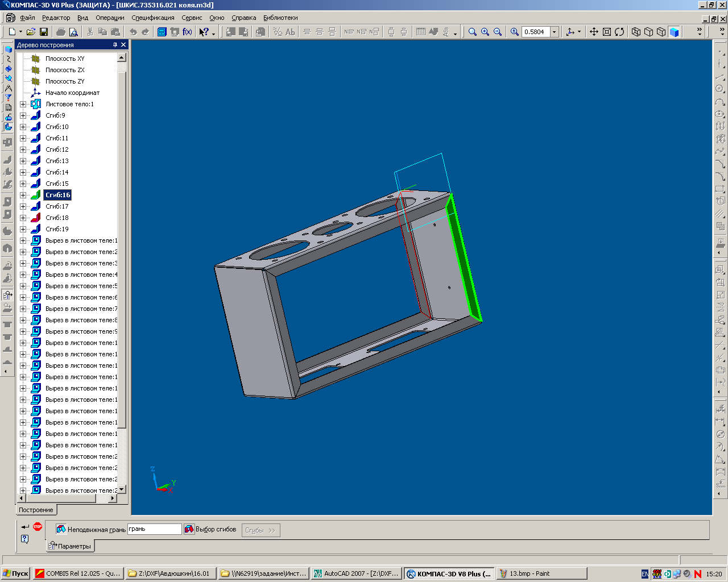
Task: Click the tree horizontal scrollbar right arrow
Action: point(113,498)
